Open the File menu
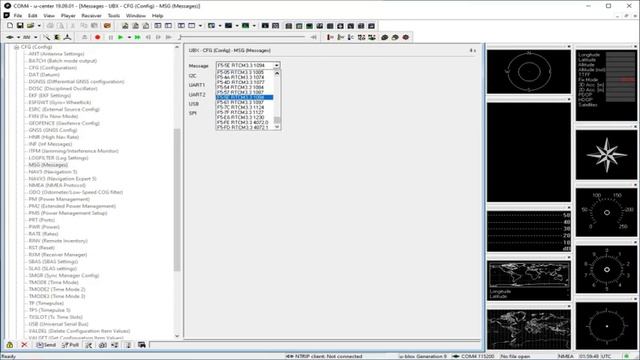640x360 pixels. pyautogui.click(x=18, y=16)
